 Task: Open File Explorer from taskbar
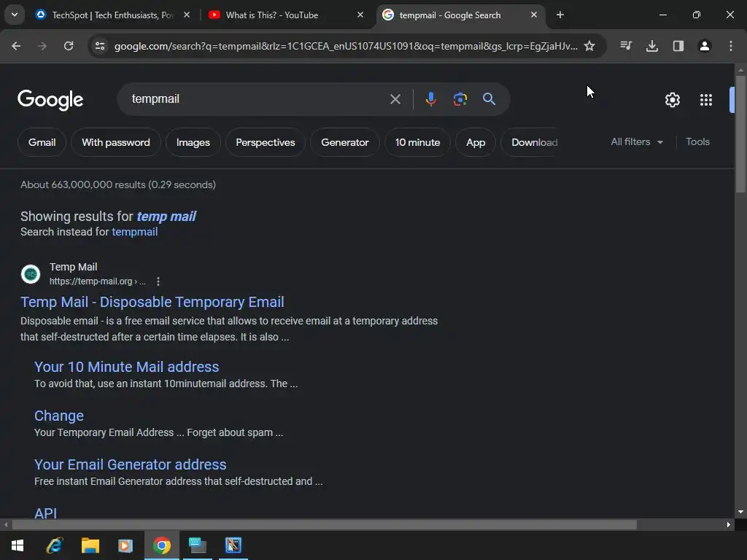[90, 545]
